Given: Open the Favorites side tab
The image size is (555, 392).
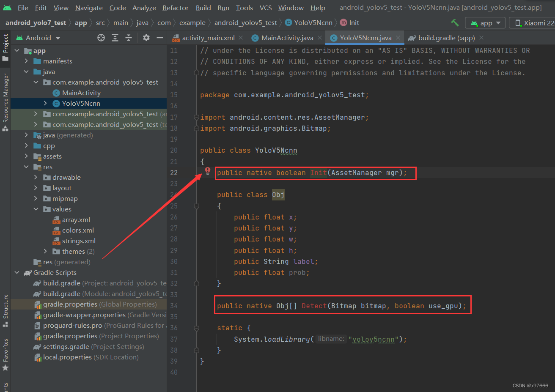Looking at the screenshot, I should click(5, 354).
